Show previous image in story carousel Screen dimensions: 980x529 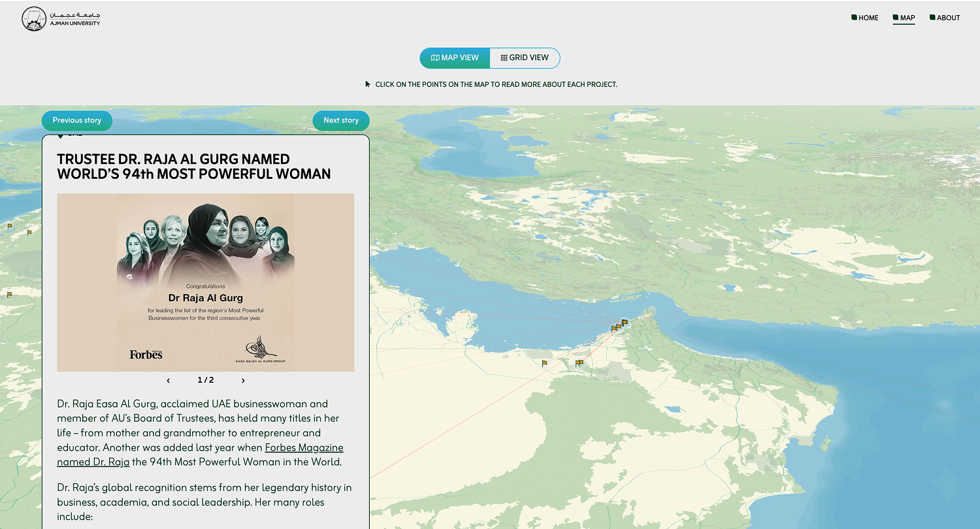coord(169,380)
